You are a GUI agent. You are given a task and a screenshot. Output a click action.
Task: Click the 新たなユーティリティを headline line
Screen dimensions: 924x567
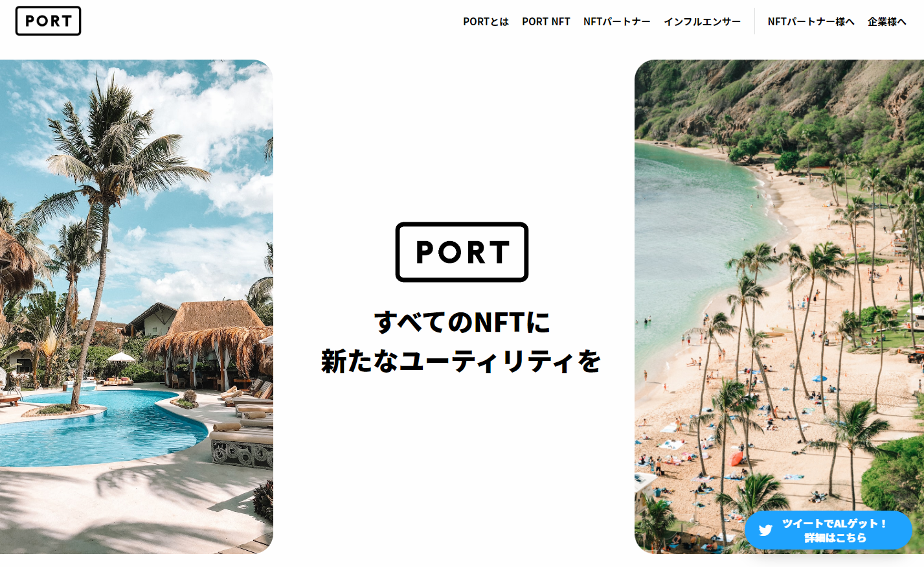click(x=461, y=361)
